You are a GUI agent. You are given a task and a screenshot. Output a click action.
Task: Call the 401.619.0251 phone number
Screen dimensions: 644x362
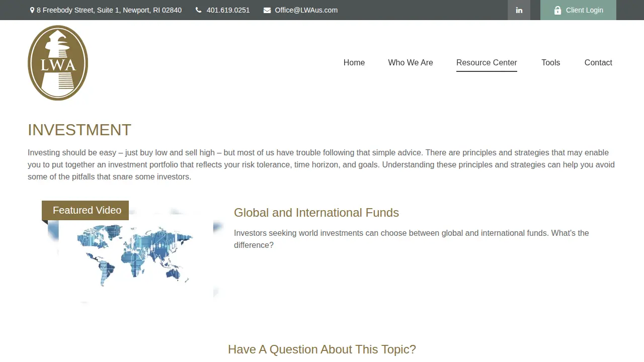click(228, 10)
